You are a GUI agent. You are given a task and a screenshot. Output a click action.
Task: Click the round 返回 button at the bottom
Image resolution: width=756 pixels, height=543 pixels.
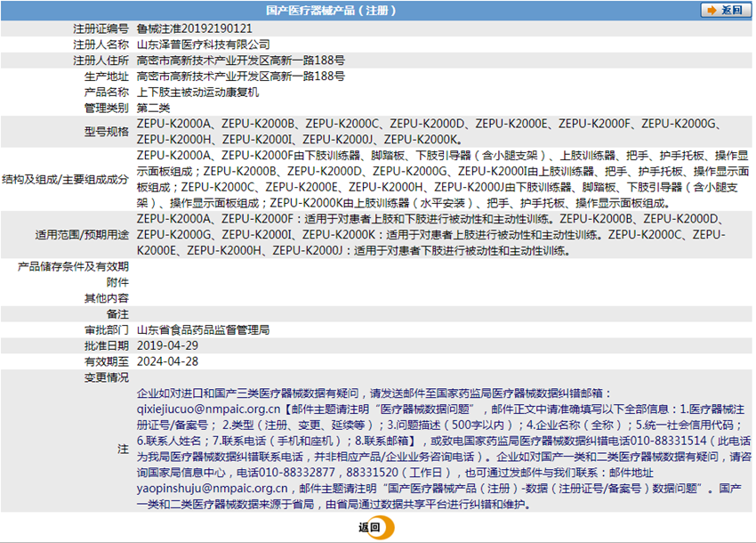[x=376, y=528]
